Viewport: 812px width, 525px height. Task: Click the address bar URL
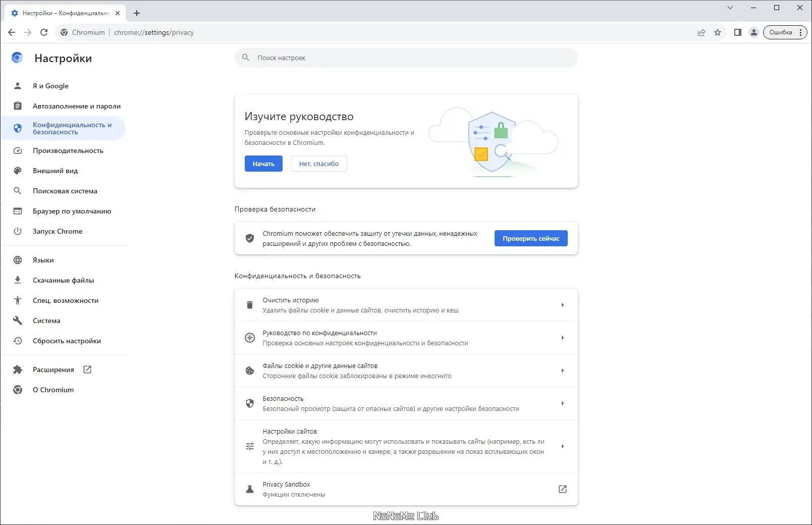pos(154,32)
